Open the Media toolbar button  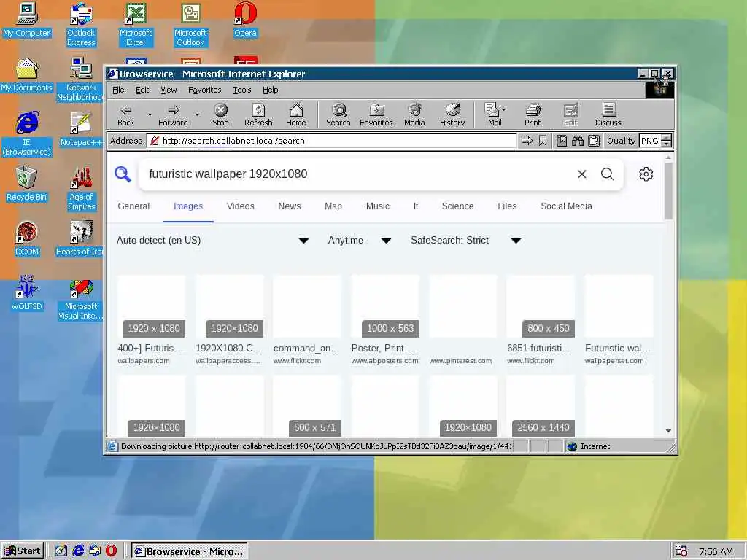point(414,115)
